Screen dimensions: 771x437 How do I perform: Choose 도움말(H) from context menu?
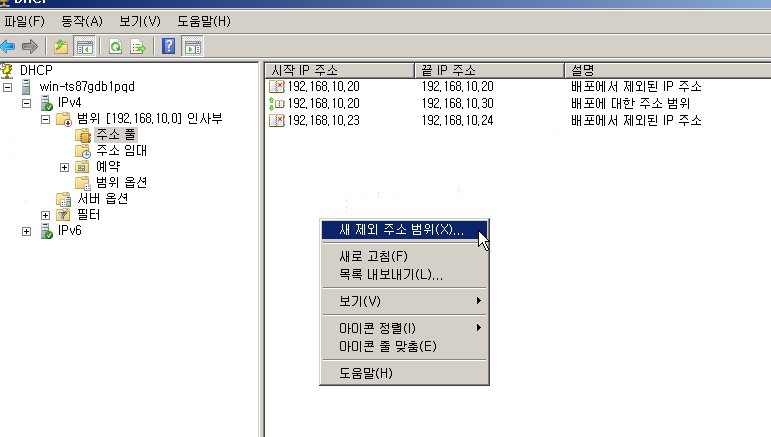pyautogui.click(x=404, y=373)
